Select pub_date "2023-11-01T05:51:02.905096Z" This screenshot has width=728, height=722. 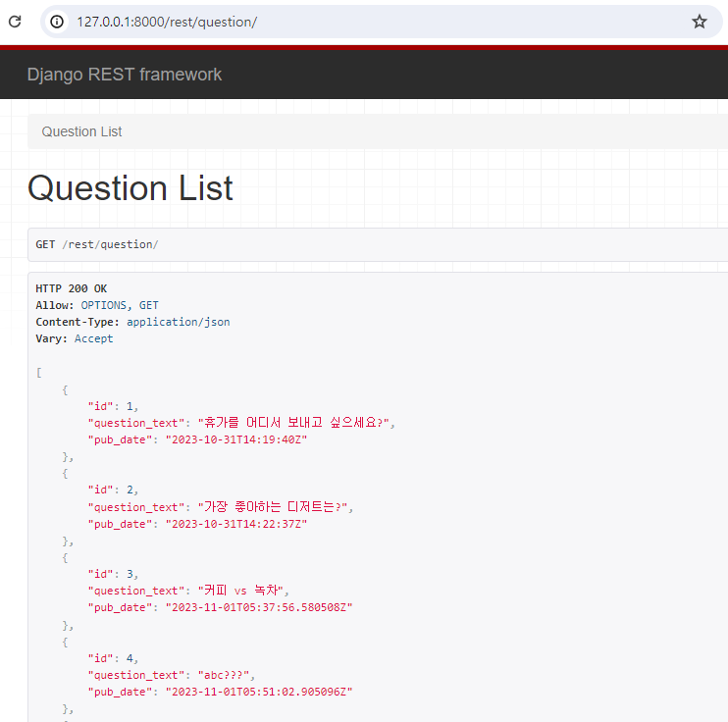coord(259,693)
